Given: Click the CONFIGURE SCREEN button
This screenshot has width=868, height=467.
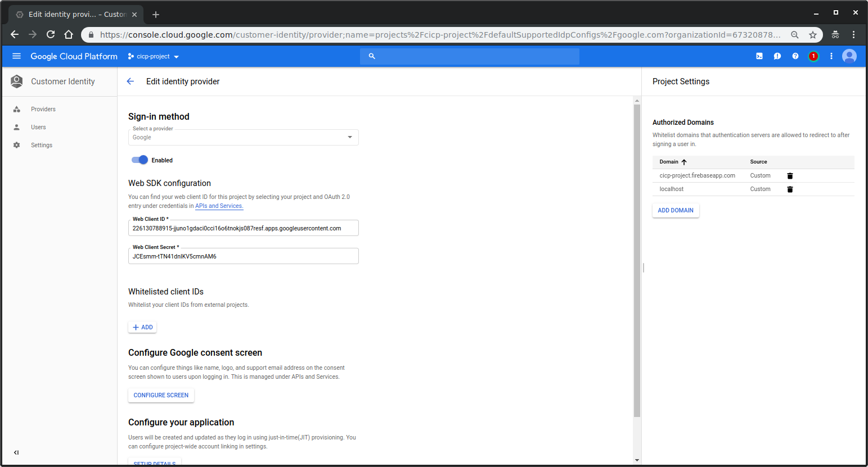Looking at the screenshot, I should point(161,395).
